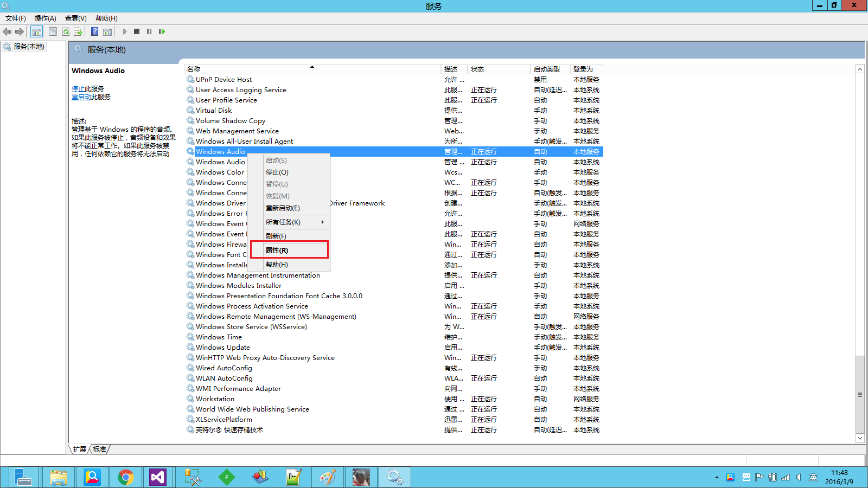Select the XLServicePlatform service

[394, 420]
